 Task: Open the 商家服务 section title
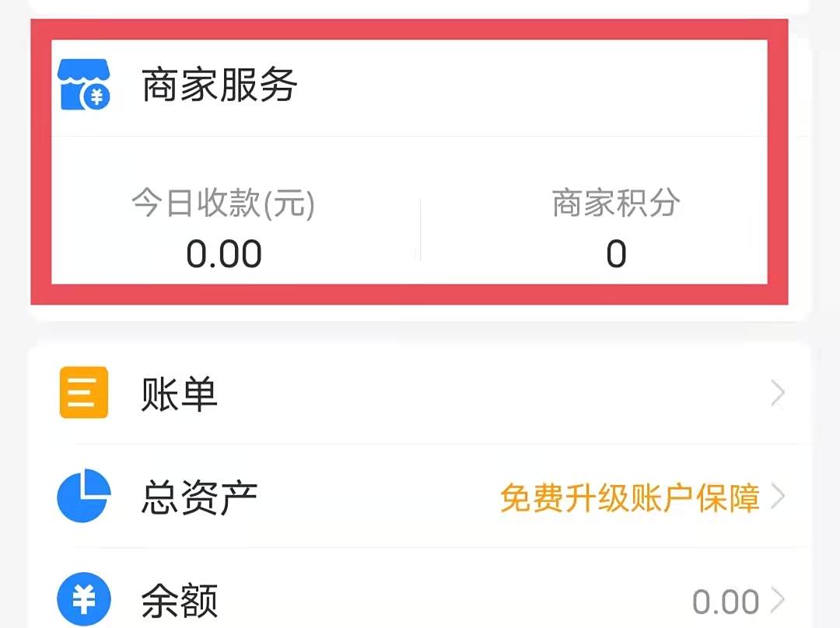219,85
